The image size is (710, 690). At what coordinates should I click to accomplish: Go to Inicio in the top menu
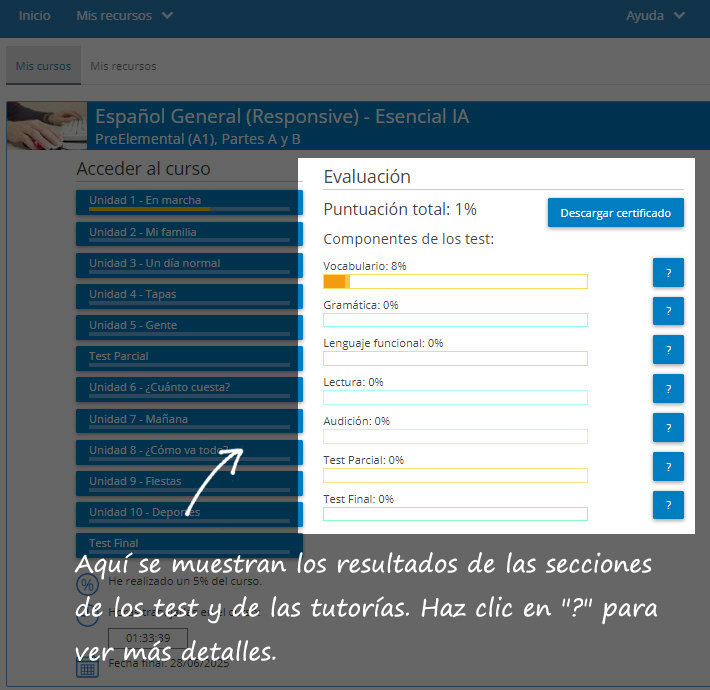(34, 16)
